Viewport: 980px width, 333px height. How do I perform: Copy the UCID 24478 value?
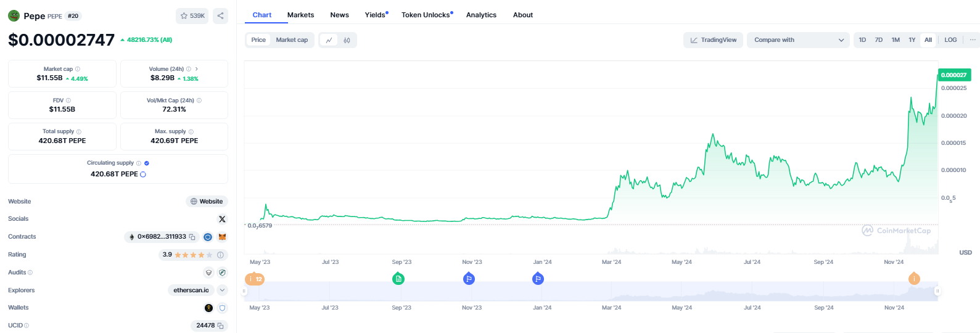coord(221,326)
